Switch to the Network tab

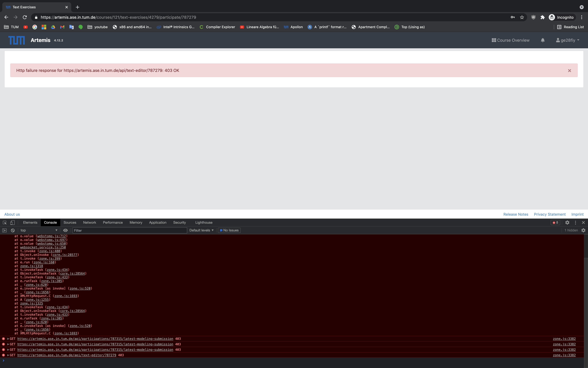[89, 223]
